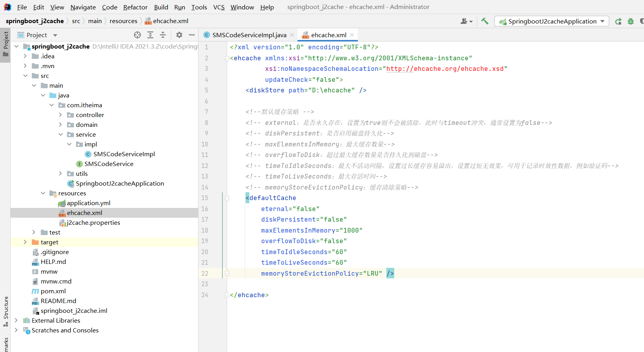Click the Build project hammer icon
Image resolution: width=644 pixels, height=352 pixels.
485,21
